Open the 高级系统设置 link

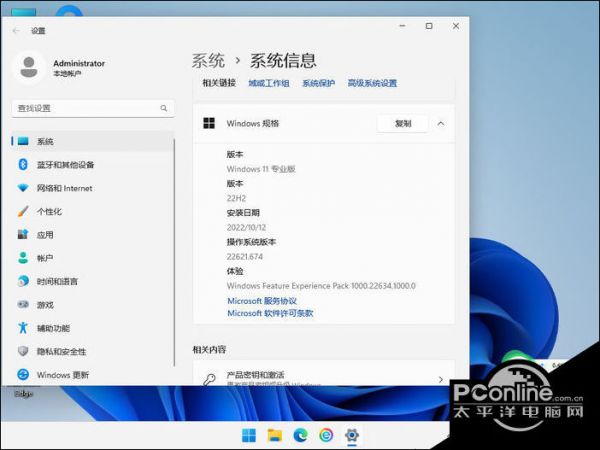372,83
